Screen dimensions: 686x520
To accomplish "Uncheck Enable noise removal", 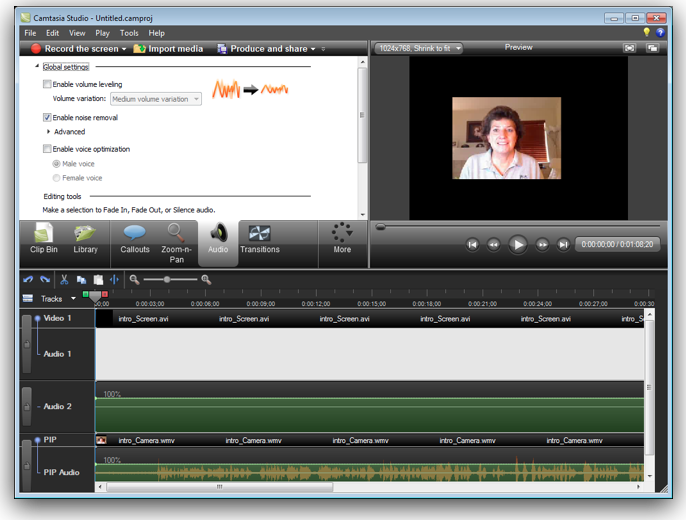I will (x=47, y=118).
